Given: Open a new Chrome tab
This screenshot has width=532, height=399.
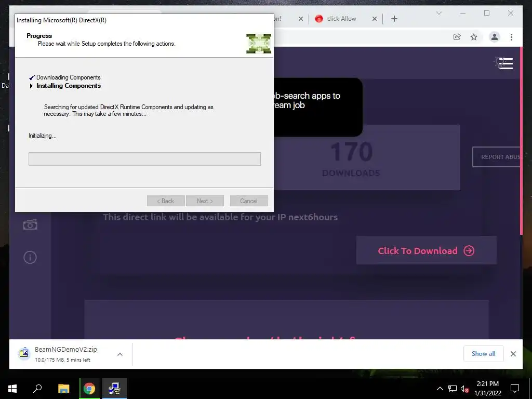Looking at the screenshot, I should (x=394, y=19).
